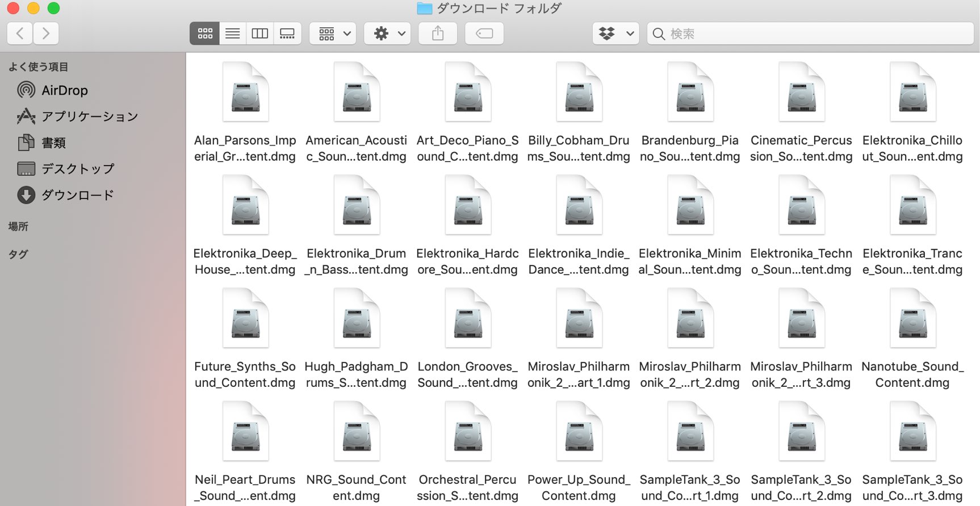Select the SampleTank_3_Sound_Co rt_2.dmg file icon
This screenshot has height=506, width=980.
(x=802, y=431)
